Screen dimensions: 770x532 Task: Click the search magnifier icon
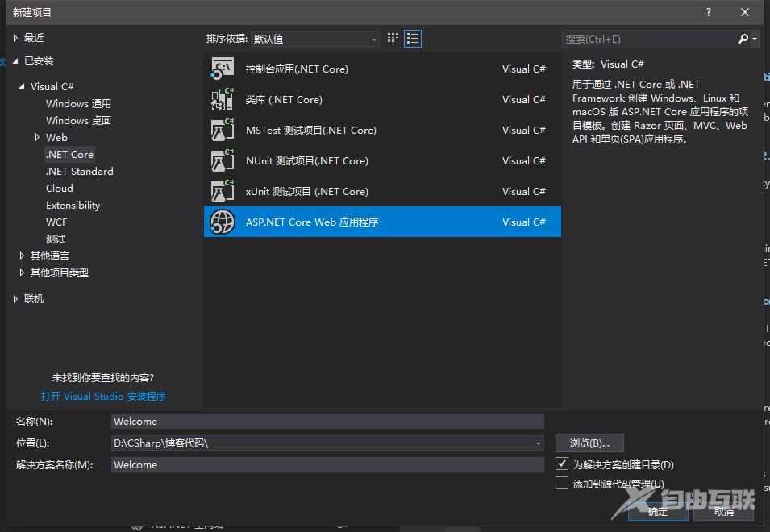coord(743,39)
